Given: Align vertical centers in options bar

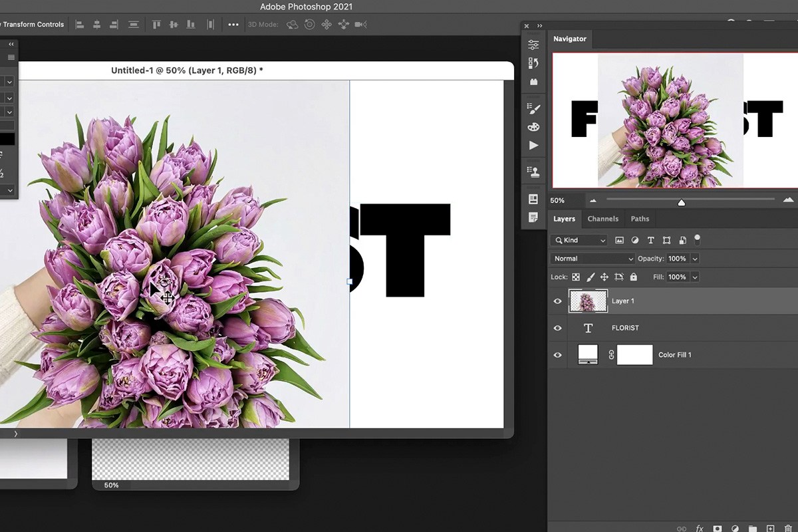Looking at the screenshot, I should (x=174, y=25).
